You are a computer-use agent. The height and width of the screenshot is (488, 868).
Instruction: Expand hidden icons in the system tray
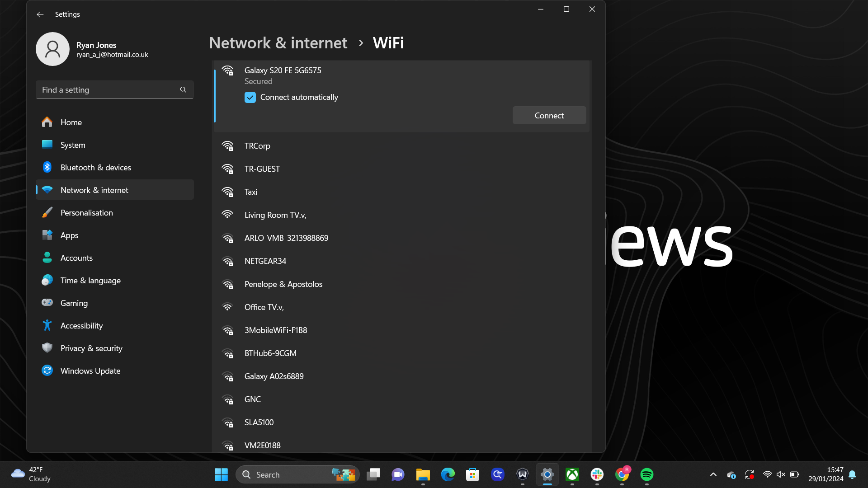pos(713,474)
